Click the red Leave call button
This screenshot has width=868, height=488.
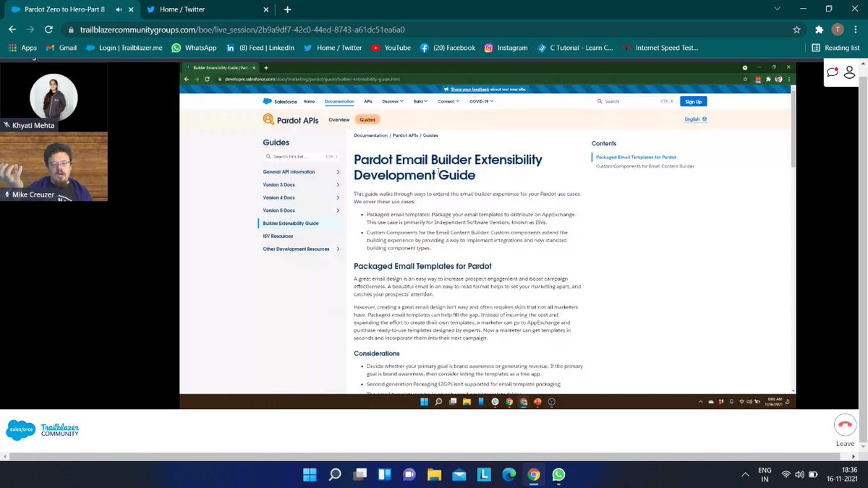[x=845, y=424]
